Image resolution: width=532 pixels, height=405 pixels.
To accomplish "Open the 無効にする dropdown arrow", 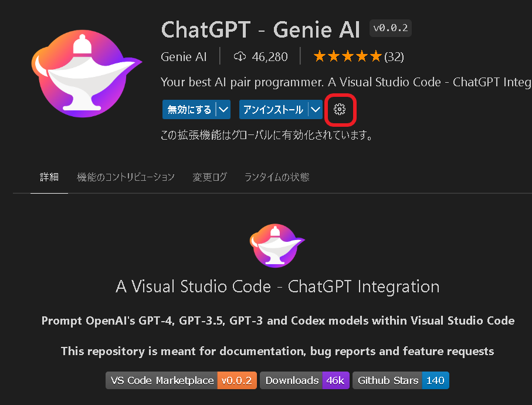I will [222, 109].
